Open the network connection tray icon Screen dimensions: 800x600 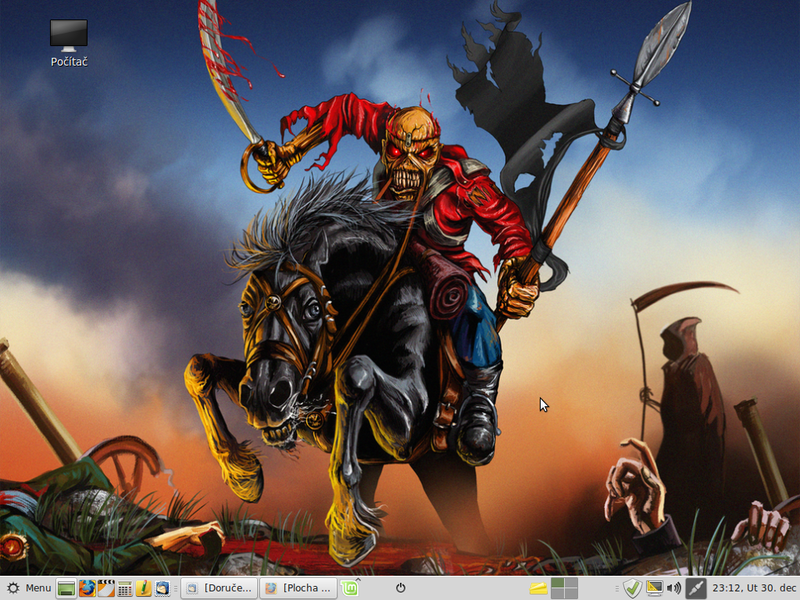click(696, 588)
